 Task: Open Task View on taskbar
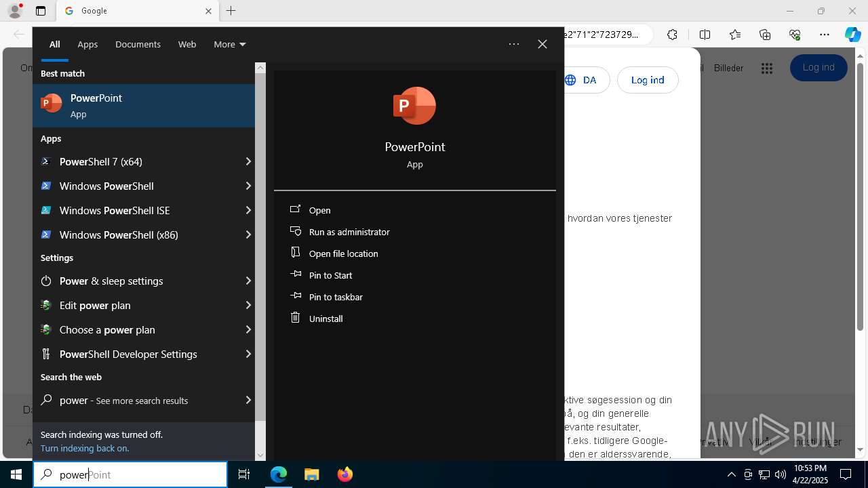(244, 474)
